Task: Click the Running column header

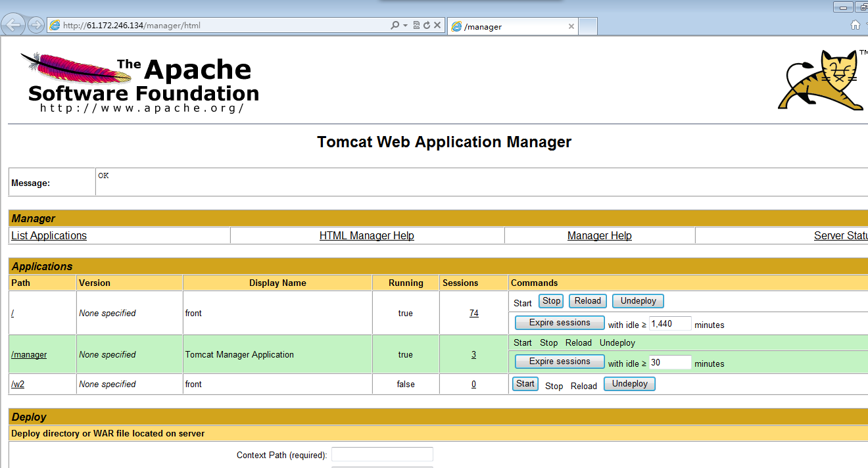Action: tap(406, 283)
